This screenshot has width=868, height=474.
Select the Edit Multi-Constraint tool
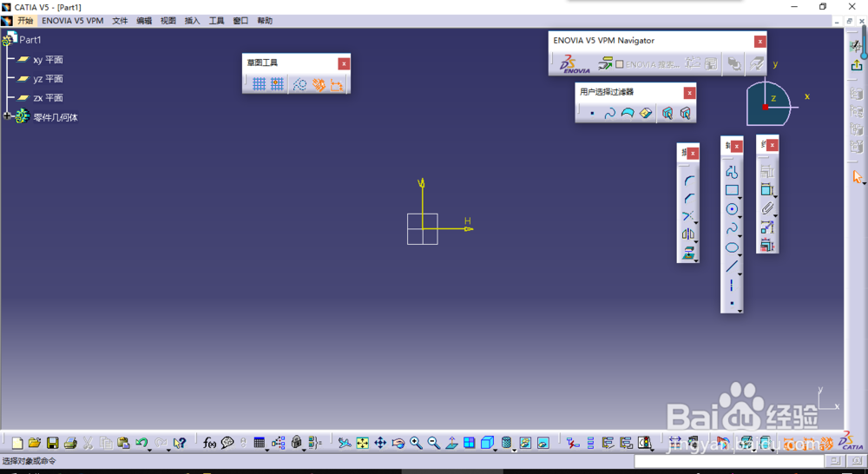click(x=766, y=245)
